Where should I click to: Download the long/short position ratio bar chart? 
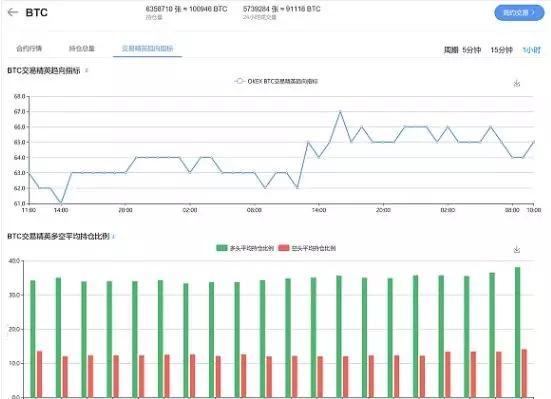517,249
